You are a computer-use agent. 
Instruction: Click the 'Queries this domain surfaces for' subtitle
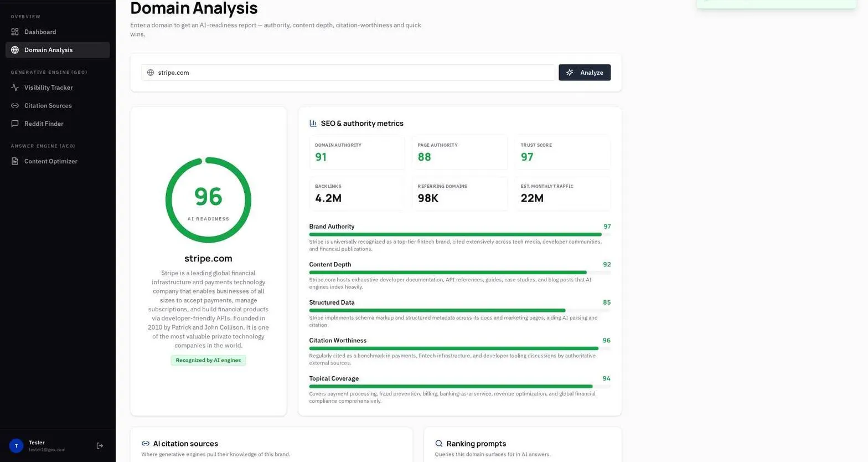tap(493, 454)
